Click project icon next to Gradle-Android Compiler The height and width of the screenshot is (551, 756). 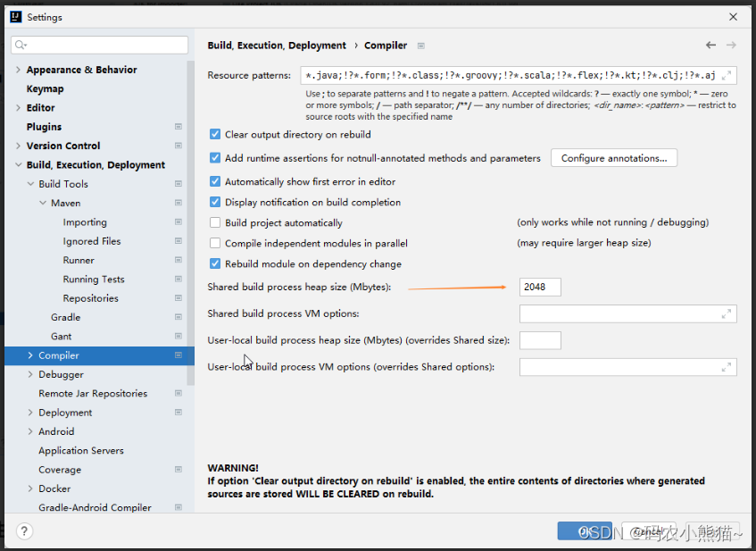(x=179, y=507)
